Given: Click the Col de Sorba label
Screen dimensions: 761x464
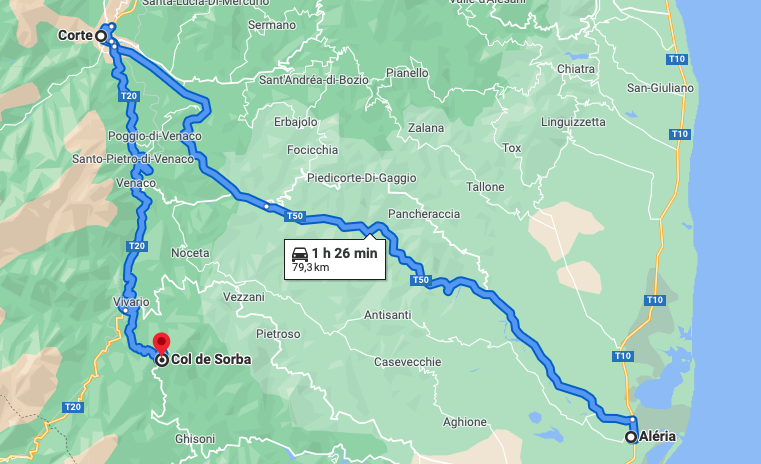Looking at the screenshot, I should 211,359.
